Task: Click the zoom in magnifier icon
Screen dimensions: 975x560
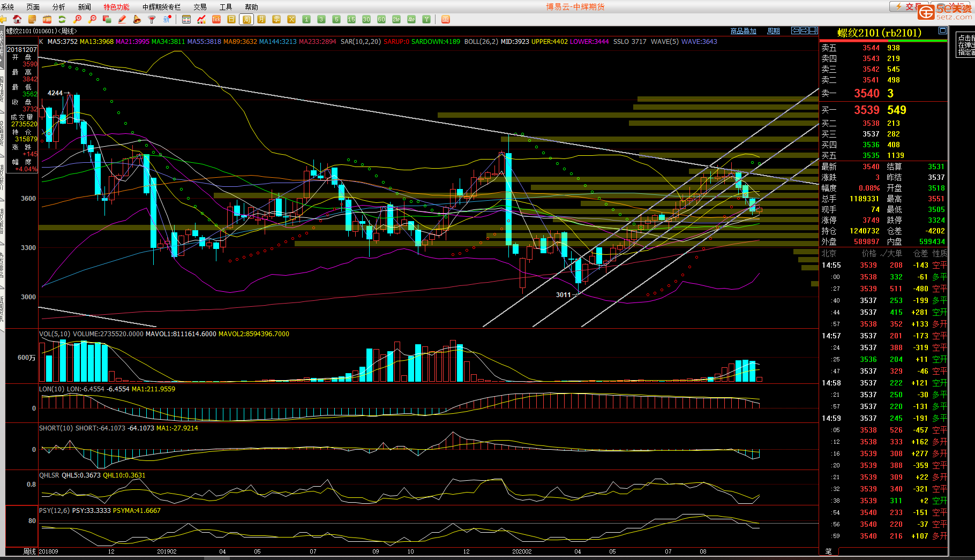Action: coord(78,19)
